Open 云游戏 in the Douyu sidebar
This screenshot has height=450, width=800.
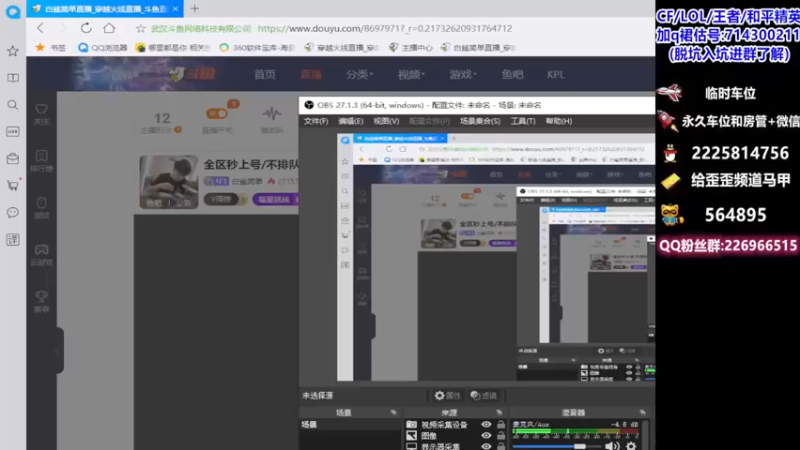point(41,255)
